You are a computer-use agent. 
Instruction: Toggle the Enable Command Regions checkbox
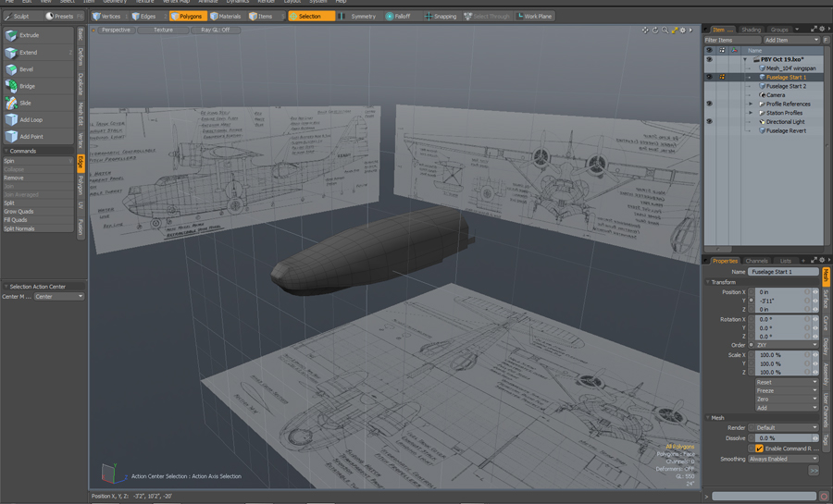click(759, 449)
